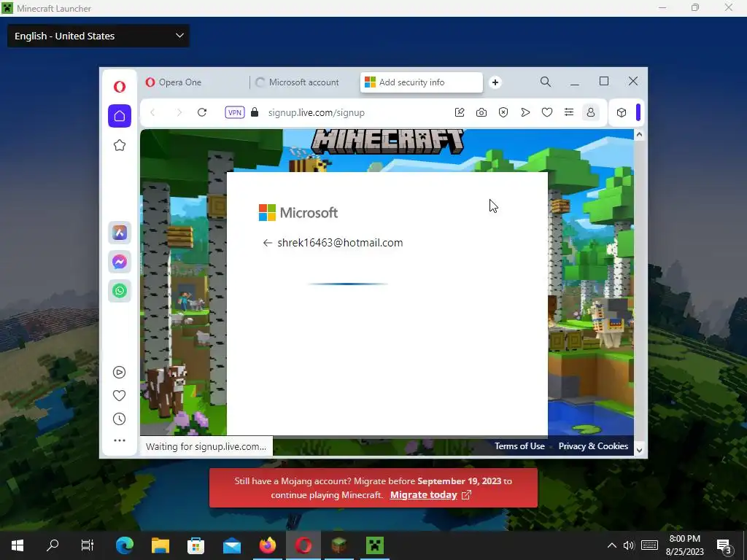Viewport: 747px width, 560px height.
Task: Open the Player icon in sidebar
Action: (119, 373)
